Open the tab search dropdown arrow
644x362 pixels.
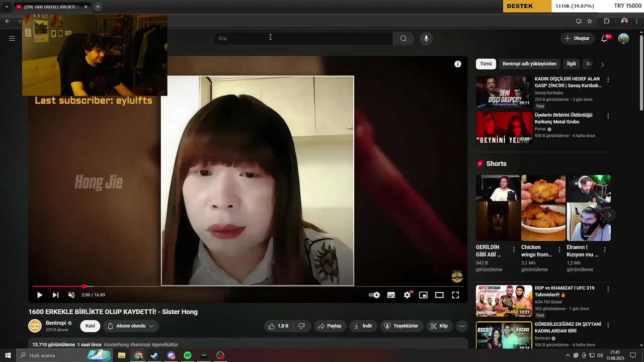tap(7, 7)
